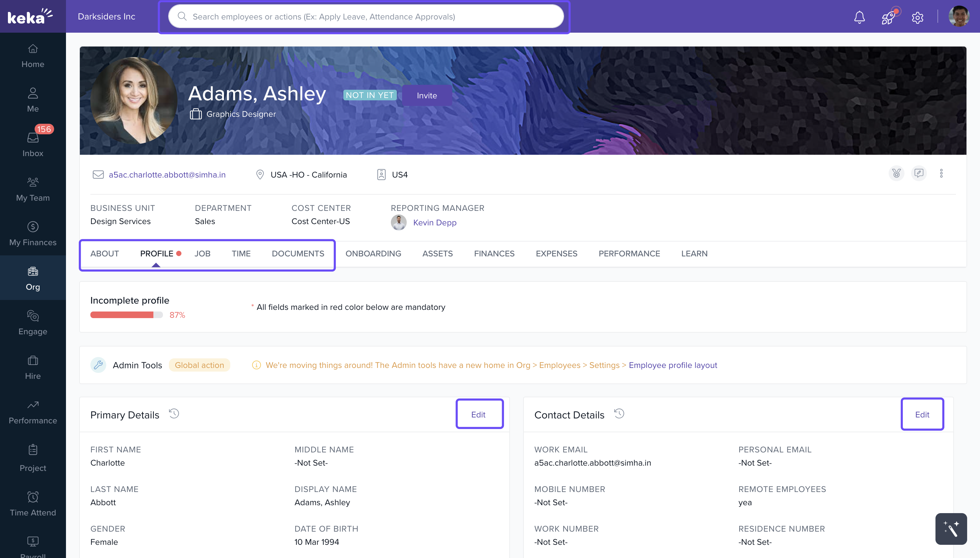Switch to the JOB tab
980x558 pixels.
202,253
